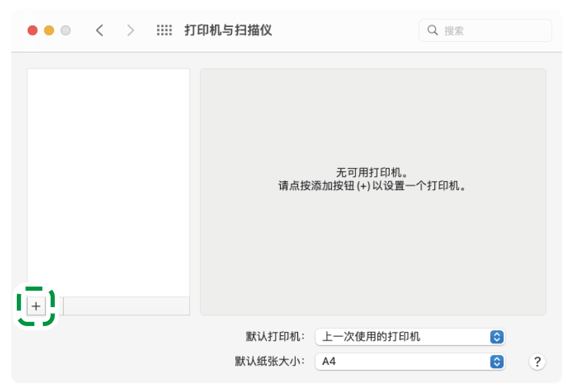Image resolution: width=571 pixels, height=392 pixels.
Task: Click the add printer plus icon
Action: click(x=36, y=305)
